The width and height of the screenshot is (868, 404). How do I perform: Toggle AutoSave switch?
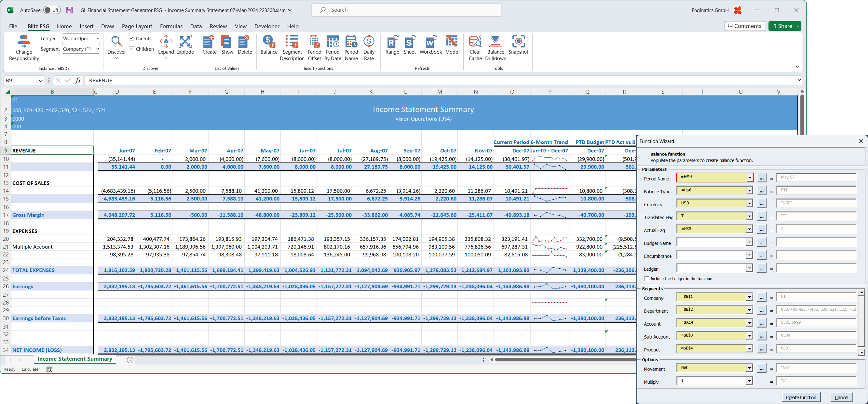52,10
